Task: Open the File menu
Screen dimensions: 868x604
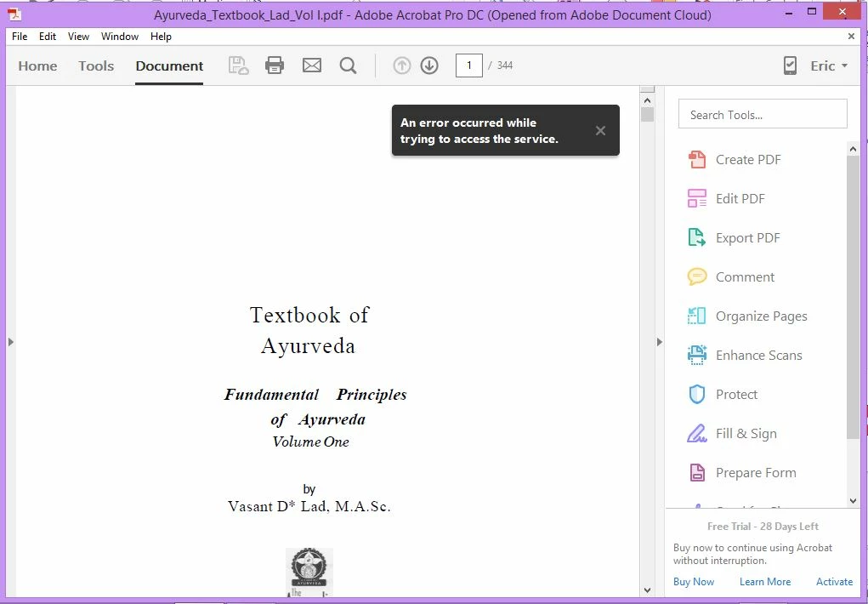Action: coord(20,36)
